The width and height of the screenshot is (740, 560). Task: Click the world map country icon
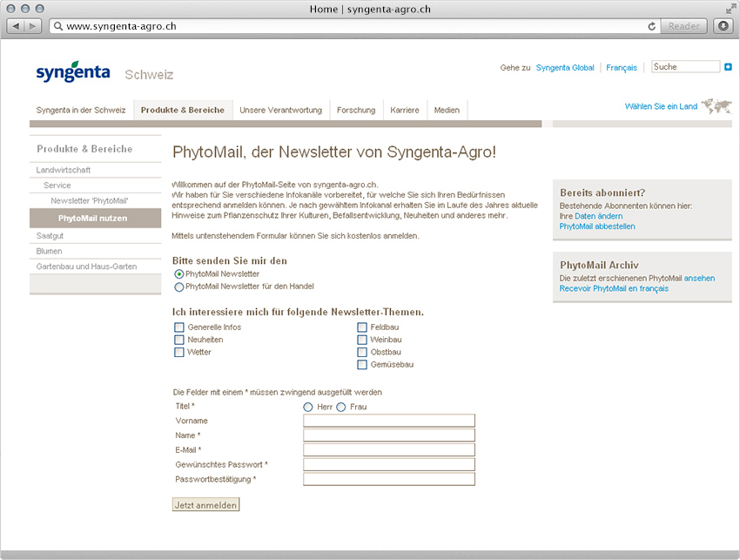point(716,105)
